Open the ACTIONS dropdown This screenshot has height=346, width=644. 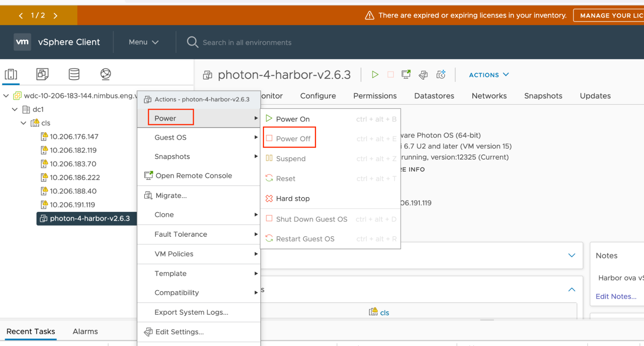pos(489,75)
